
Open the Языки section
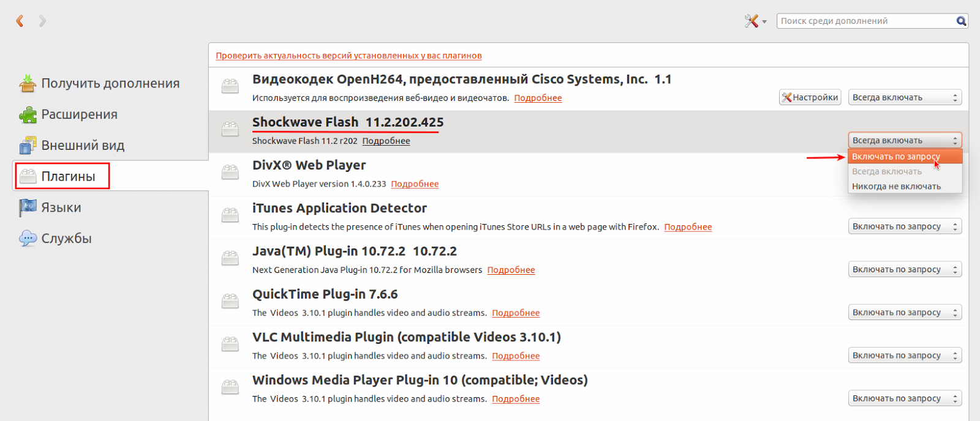point(61,207)
